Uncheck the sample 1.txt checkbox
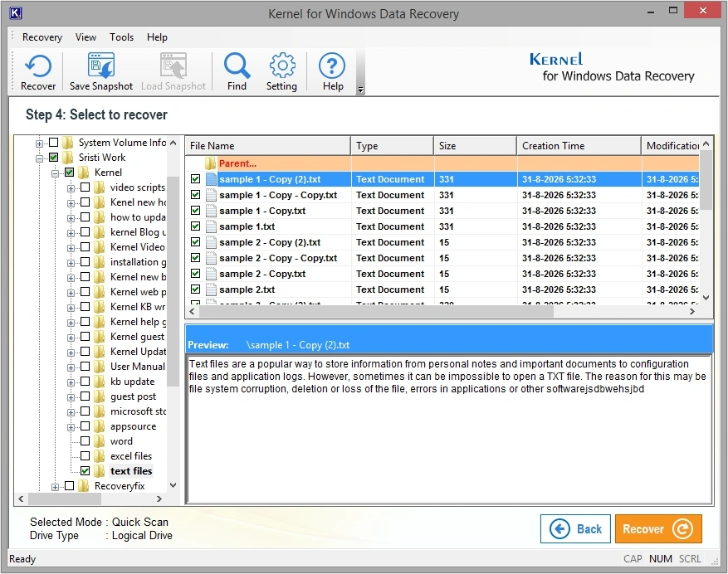Screen dimensions: 728x574 point(195,226)
